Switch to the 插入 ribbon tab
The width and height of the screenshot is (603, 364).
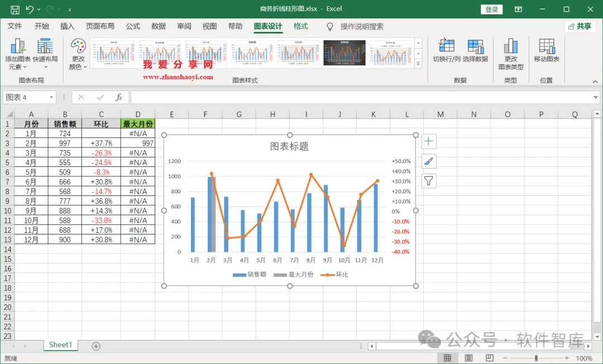(x=67, y=26)
